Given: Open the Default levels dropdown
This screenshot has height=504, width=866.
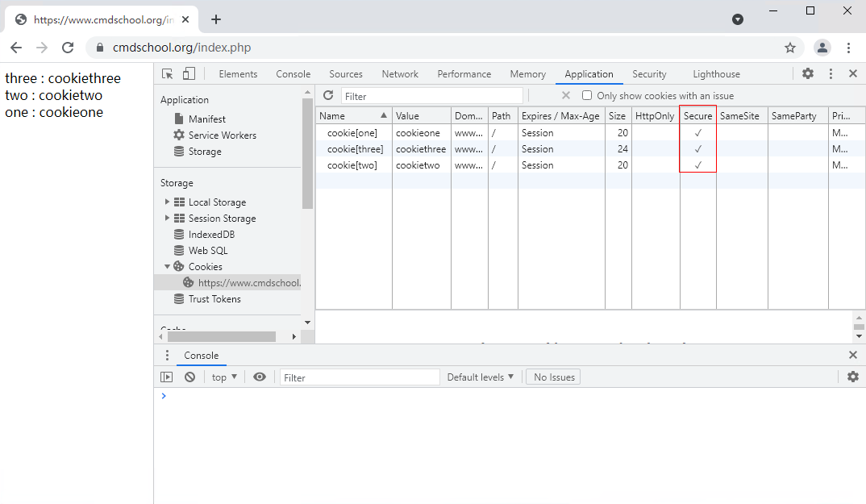Looking at the screenshot, I should [481, 377].
